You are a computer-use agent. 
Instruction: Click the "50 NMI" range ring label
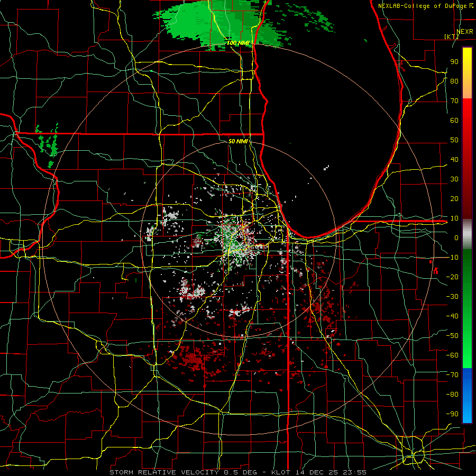[238, 141]
